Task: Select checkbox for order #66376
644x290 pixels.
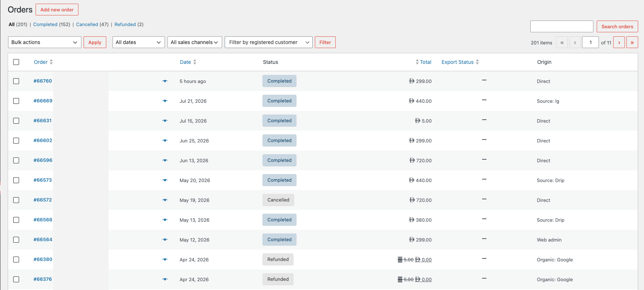Action: [16, 279]
